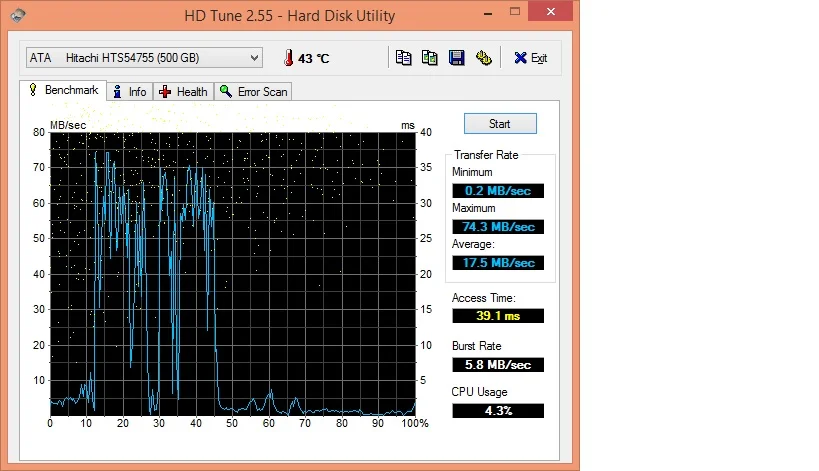Start the benchmark test

(500, 124)
